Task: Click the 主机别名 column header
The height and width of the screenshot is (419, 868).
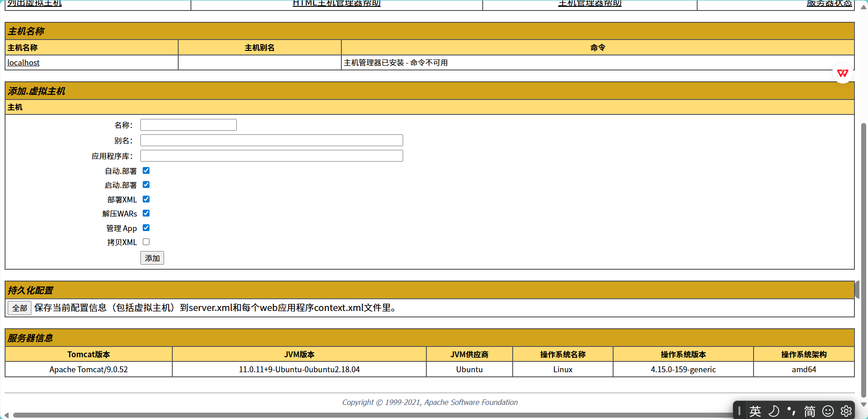Action: point(260,48)
